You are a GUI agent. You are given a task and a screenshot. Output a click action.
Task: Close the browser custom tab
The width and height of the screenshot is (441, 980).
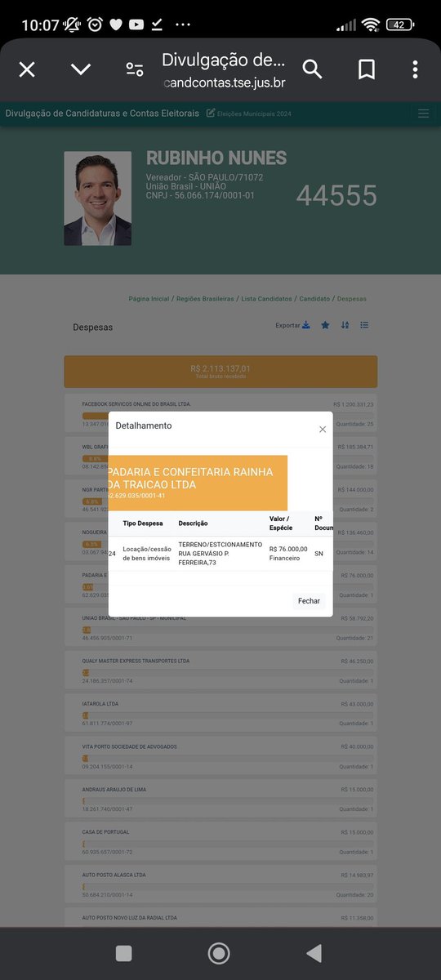coord(27,69)
